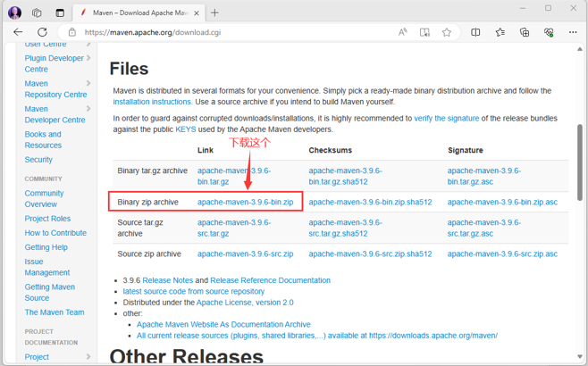Screen dimensions: 588x366
Task: Click the Read aloud icon
Action: coord(403,32)
